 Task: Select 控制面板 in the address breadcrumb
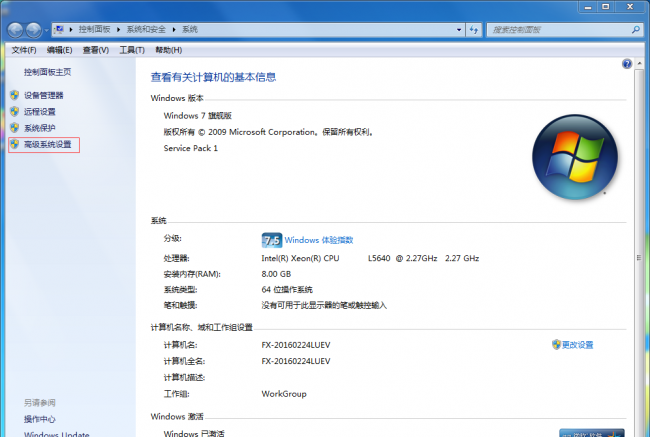tap(95, 29)
